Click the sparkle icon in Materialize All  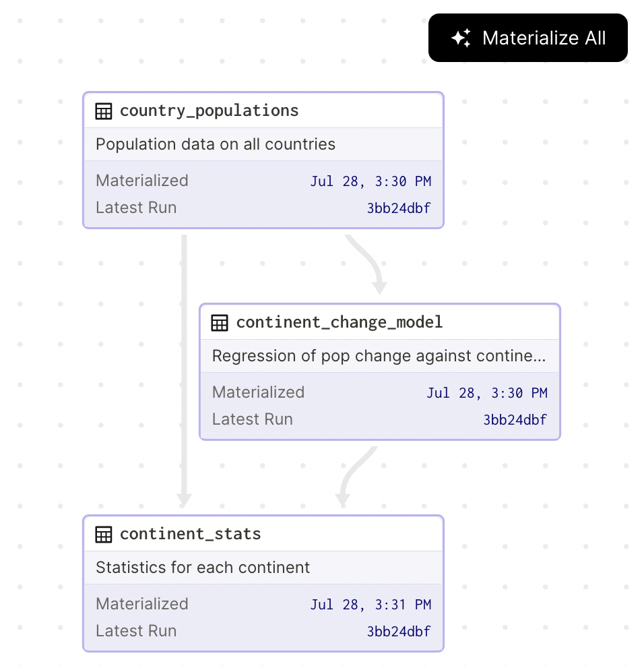461,38
